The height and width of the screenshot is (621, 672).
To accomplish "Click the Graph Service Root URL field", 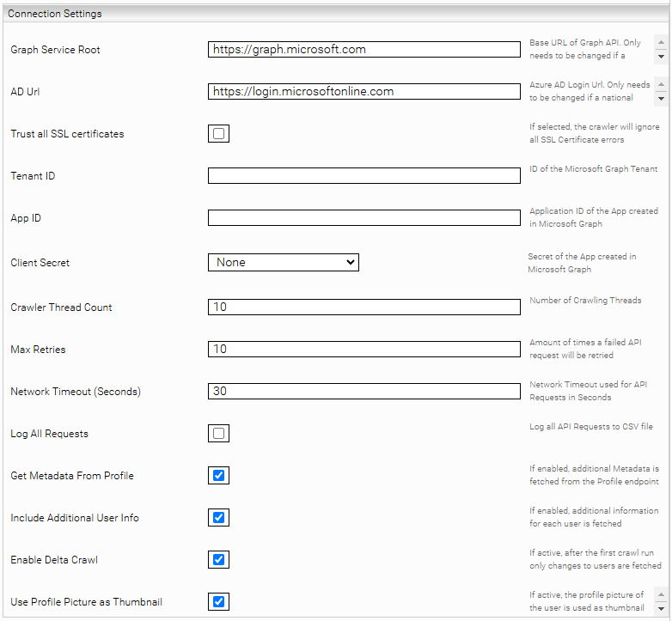I will click(x=363, y=50).
